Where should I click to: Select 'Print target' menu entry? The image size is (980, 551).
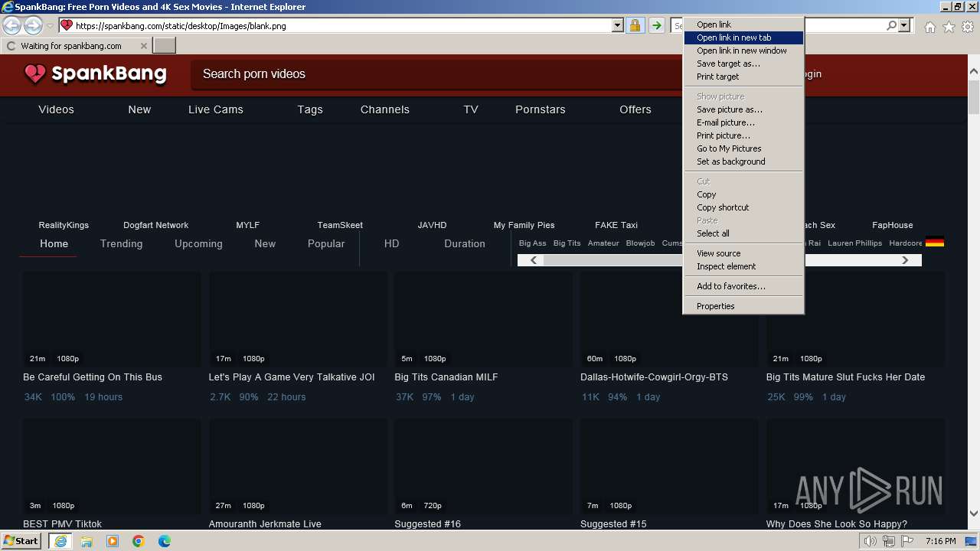point(743,77)
